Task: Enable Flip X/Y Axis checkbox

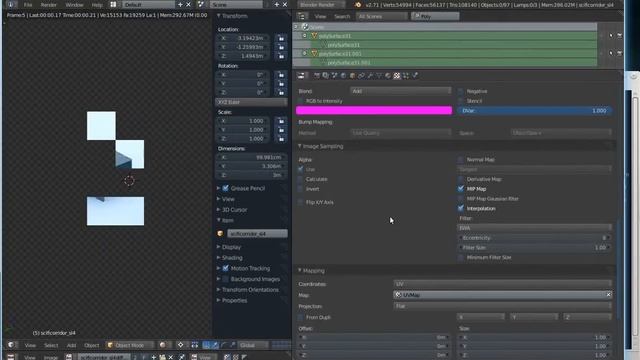Action: tap(301, 202)
